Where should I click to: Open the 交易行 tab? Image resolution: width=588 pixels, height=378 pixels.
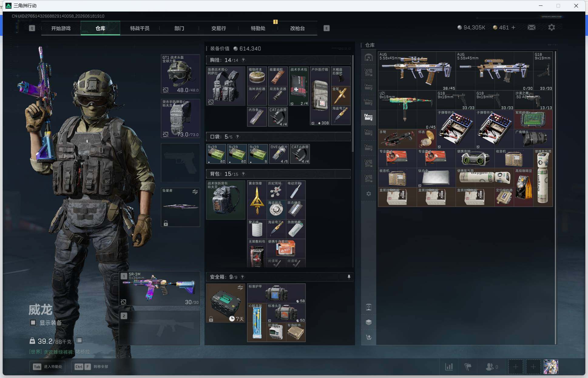[218, 28]
